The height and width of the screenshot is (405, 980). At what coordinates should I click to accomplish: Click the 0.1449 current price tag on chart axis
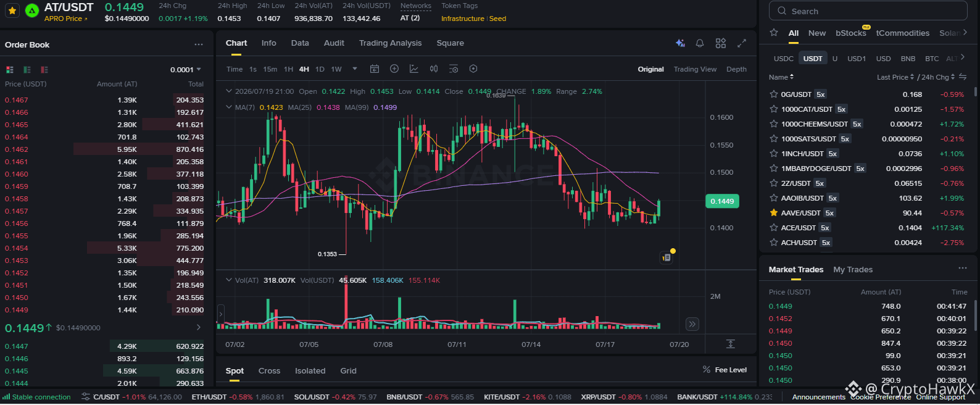[x=721, y=201]
